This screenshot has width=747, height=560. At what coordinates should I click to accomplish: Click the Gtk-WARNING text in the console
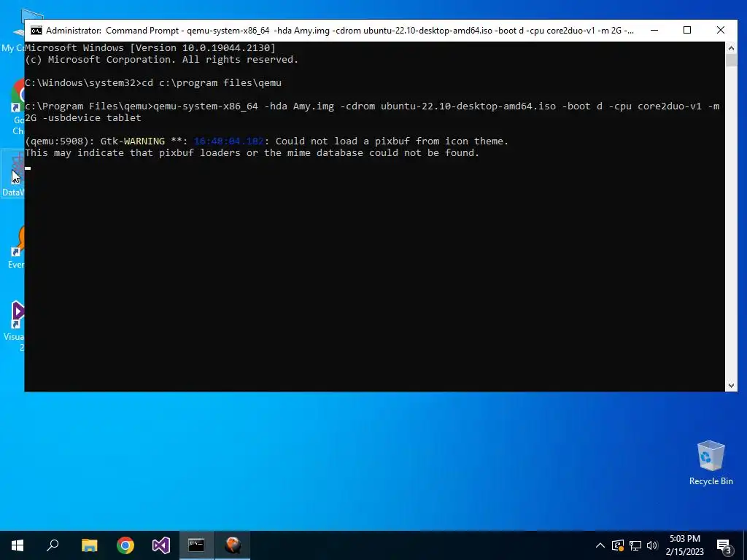click(x=133, y=141)
